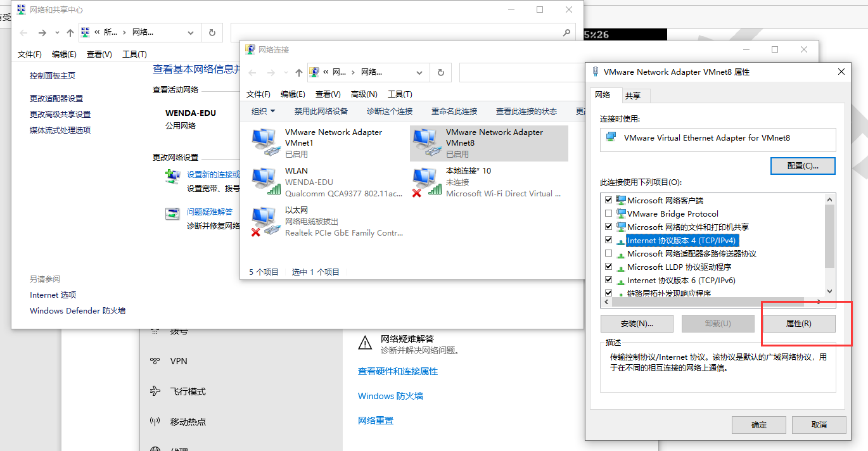Open recent locations dropdown in 网络和共享中心 window
This screenshot has width=868, height=451.
click(57, 33)
